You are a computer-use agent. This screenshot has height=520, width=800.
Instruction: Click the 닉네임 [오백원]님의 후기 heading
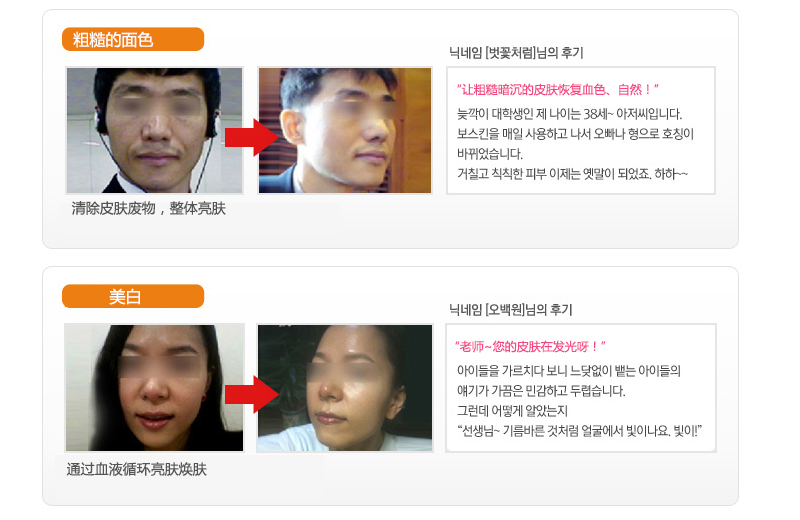coord(511,309)
